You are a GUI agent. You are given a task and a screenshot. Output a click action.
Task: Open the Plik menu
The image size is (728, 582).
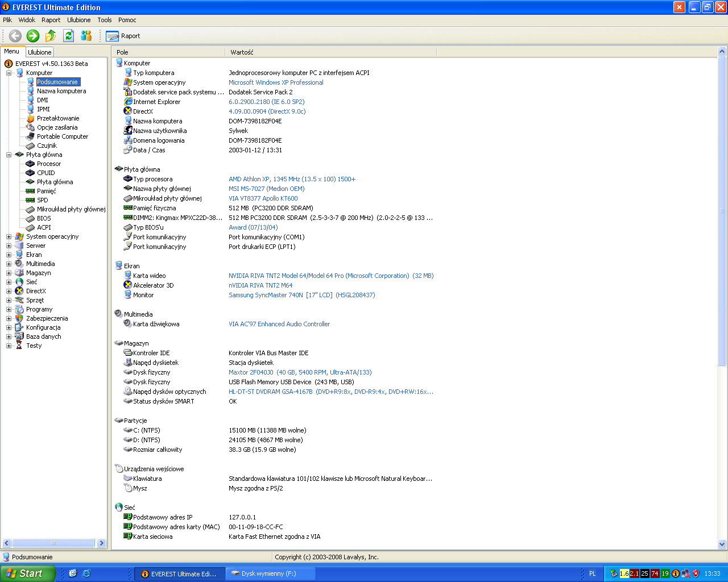click(x=7, y=20)
